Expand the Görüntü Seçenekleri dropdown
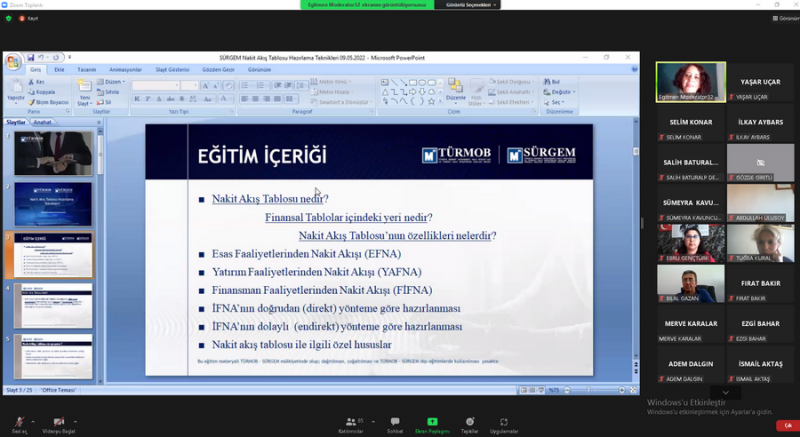The width and height of the screenshot is (800, 437). 472,5
